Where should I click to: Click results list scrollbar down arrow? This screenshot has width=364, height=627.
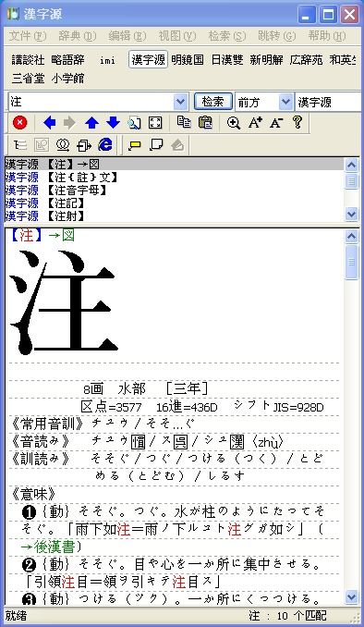tap(352, 215)
